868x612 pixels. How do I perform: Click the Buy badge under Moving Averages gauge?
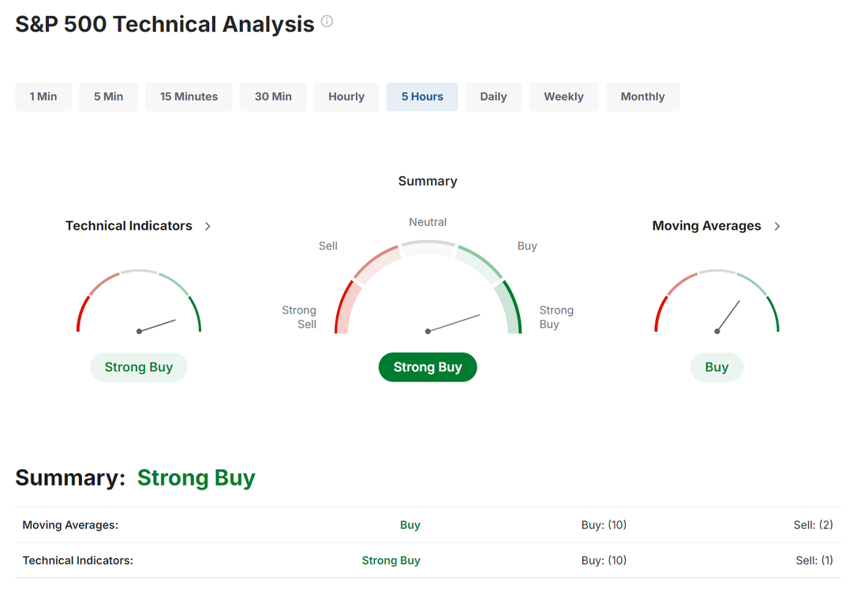[x=716, y=367]
